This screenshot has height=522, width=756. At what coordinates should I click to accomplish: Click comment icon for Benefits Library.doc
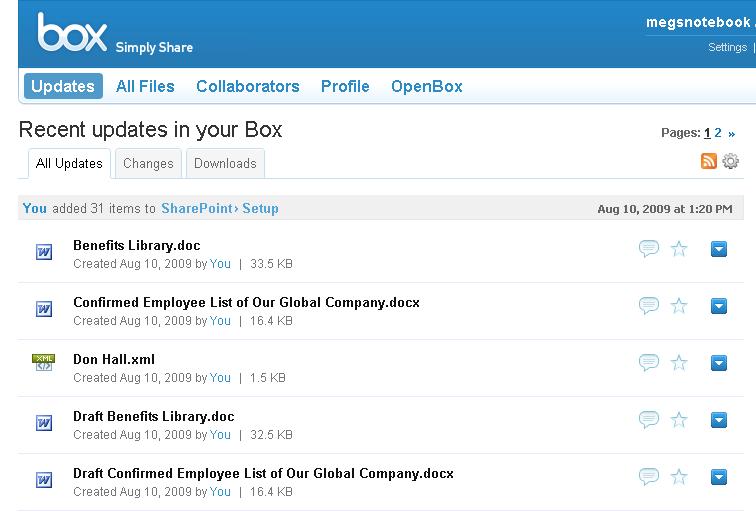[x=649, y=249]
